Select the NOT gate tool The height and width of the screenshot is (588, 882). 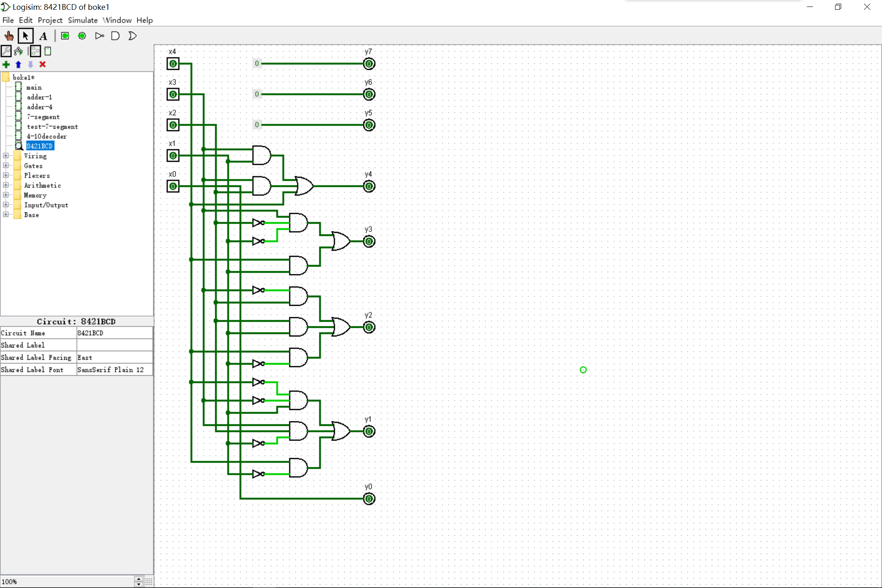tap(99, 36)
